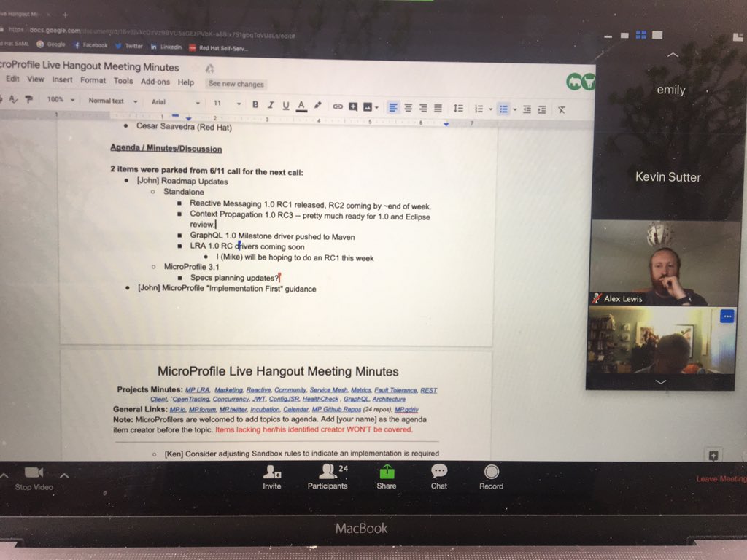
Task: Click the decrease indent icon
Action: pos(527,109)
